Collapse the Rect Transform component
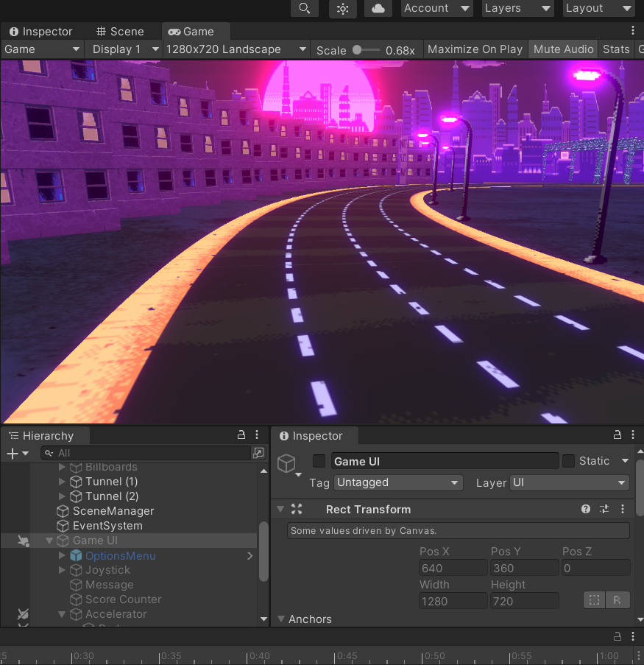 pyautogui.click(x=280, y=510)
